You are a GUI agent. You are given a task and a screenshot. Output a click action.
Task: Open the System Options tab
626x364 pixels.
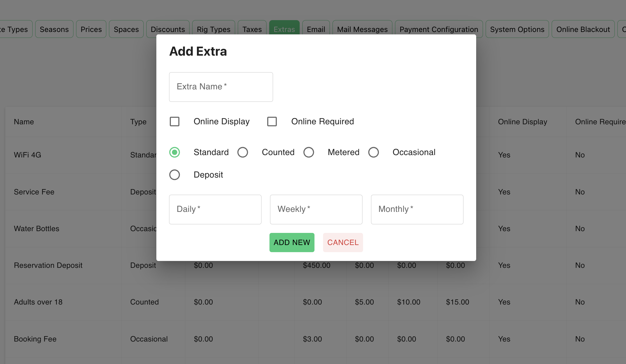pos(517,29)
